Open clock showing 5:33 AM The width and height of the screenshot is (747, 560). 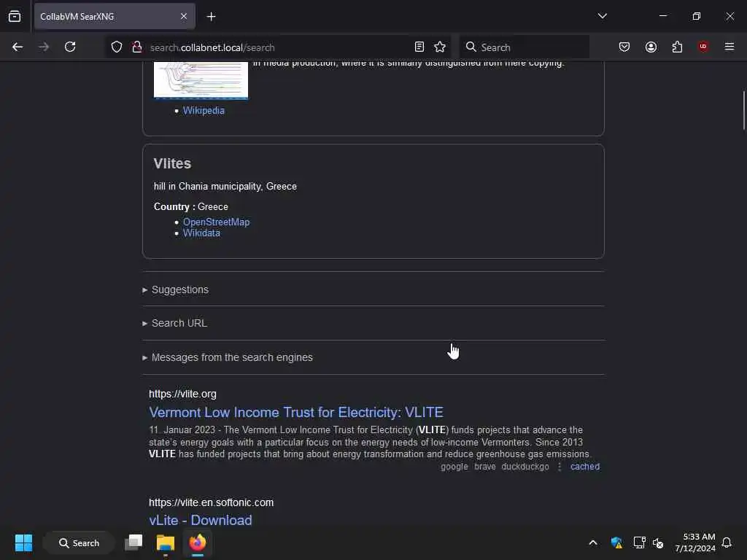coord(695,542)
